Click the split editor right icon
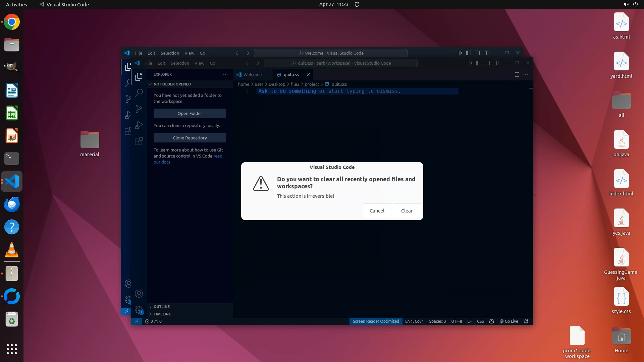Screen dimensions: 644x362 pyautogui.click(x=517, y=74)
